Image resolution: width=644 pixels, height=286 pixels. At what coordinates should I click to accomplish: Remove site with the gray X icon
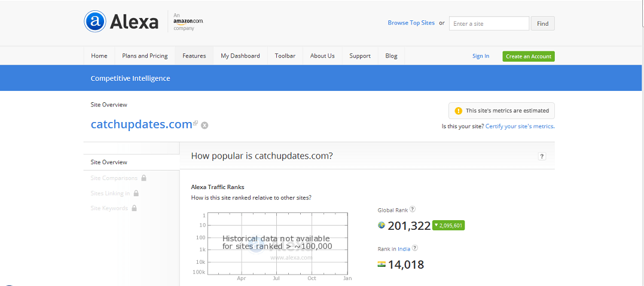(x=205, y=125)
